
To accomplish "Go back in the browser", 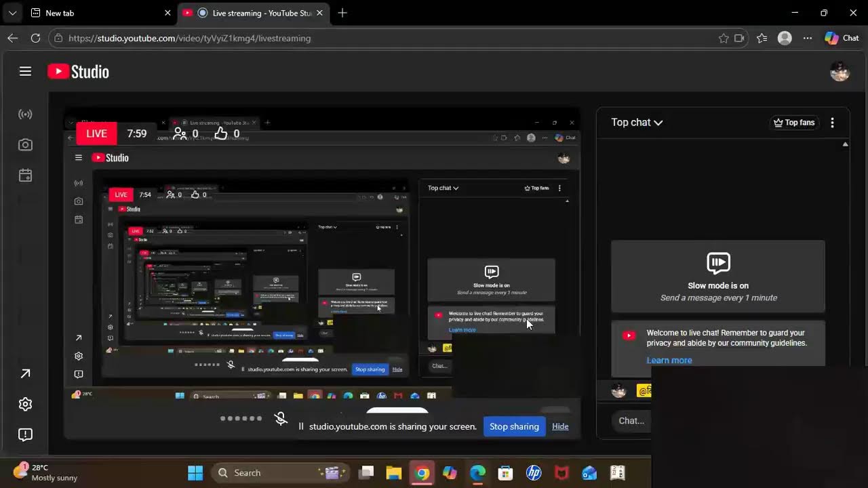I will (13, 38).
